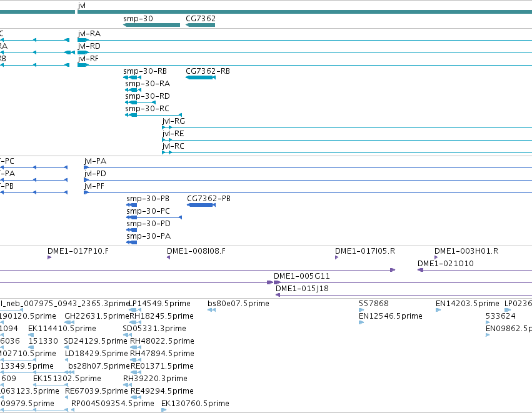
Task: Click the CG7362-PB protein label
Action: tap(209, 199)
